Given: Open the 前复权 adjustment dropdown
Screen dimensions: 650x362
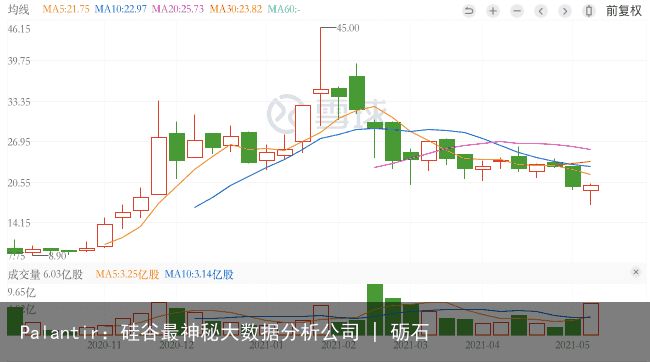Looking at the screenshot, I should click(624, 11).
